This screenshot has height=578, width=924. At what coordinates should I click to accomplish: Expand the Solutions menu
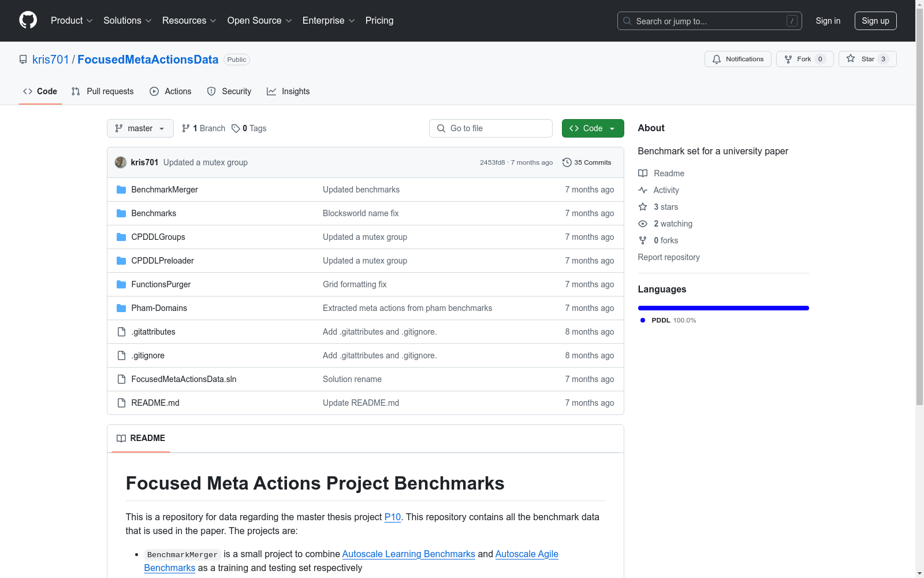[128, 20]
